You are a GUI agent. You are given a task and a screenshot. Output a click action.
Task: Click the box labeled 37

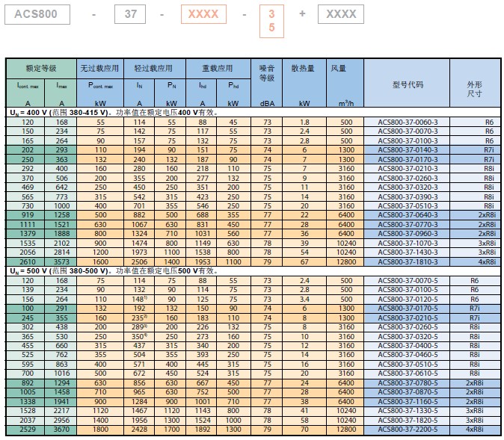pos(129,14)
